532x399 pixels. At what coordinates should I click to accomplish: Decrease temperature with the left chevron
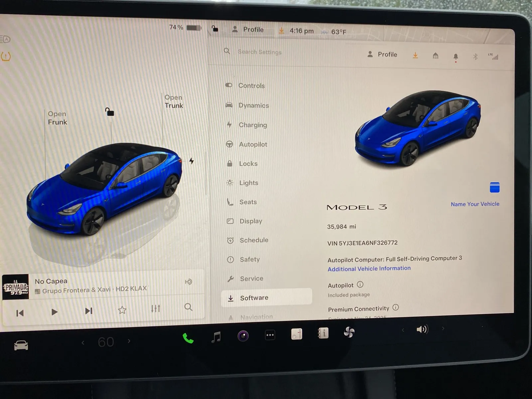tap(83, 342)
